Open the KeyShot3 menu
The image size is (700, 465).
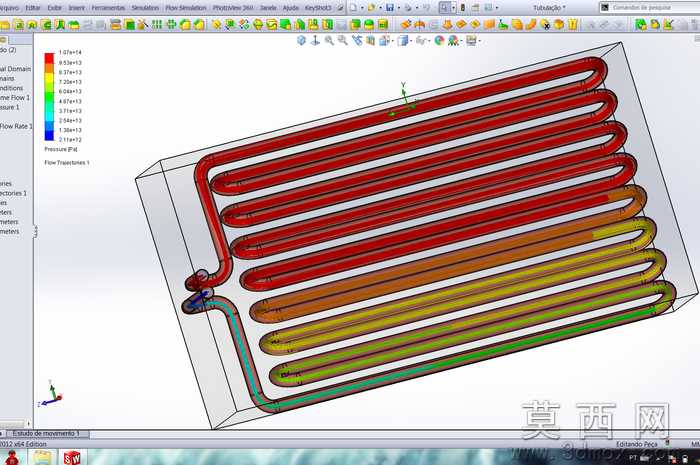(318, 8)
